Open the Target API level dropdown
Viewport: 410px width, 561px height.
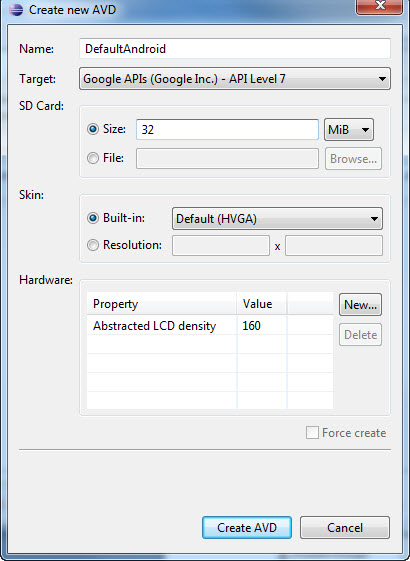pyautogui.click(x=235, y=79)
